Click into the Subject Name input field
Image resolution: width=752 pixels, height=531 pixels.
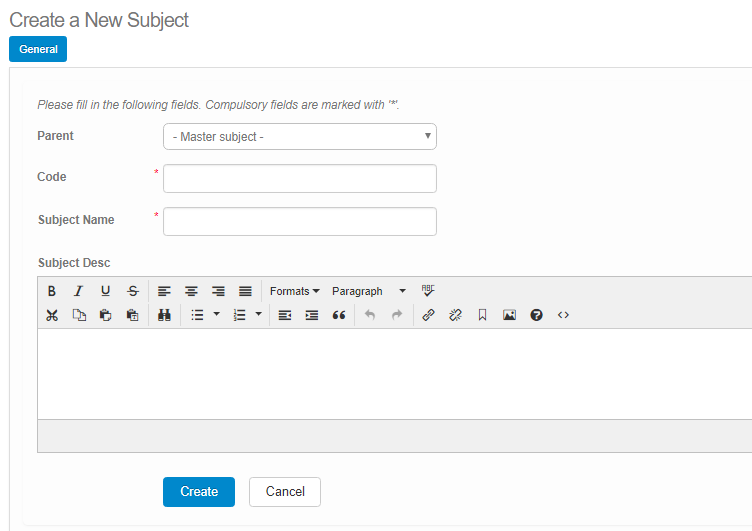point(300,221)
